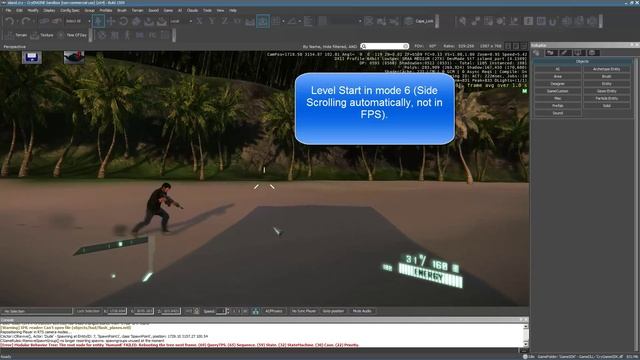The width and height of the screenshot is (640, 360).
Task: Collapse the Objects rollup header
Action: [582, 61]
